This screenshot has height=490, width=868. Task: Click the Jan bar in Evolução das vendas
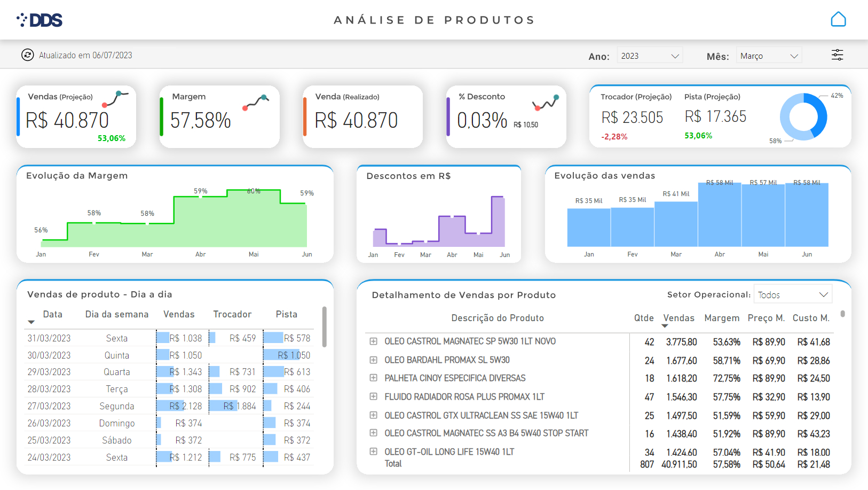point(589,228)
